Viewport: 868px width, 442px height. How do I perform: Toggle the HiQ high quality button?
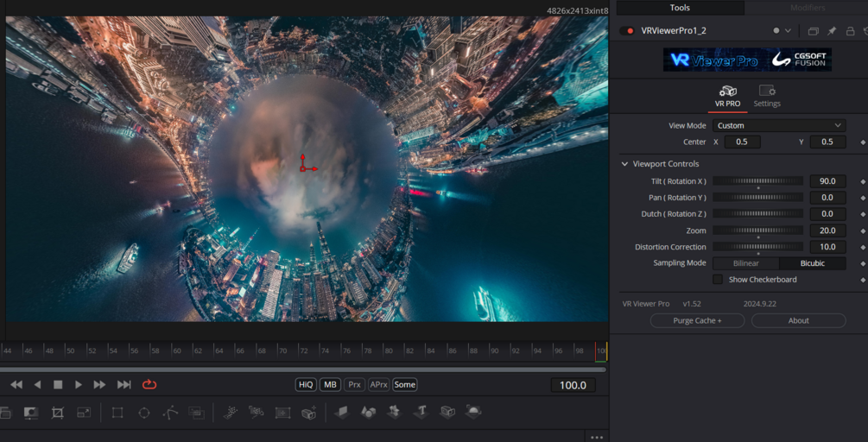pos(306,384)
